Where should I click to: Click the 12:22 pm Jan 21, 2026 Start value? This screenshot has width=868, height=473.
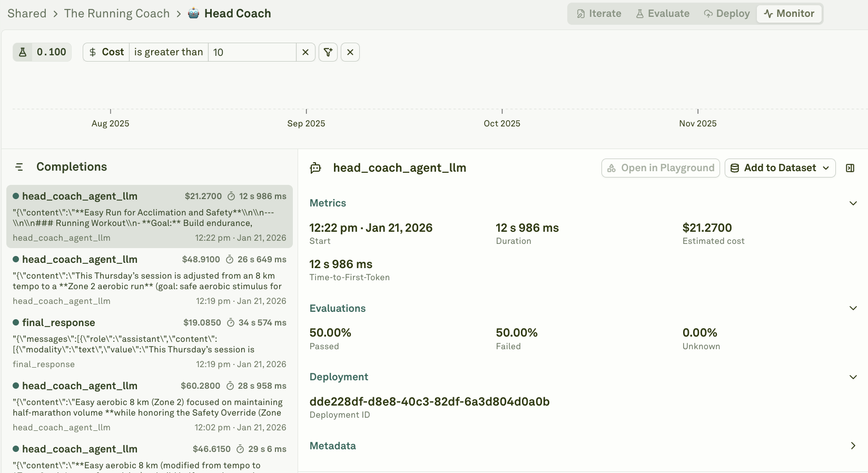371,228
